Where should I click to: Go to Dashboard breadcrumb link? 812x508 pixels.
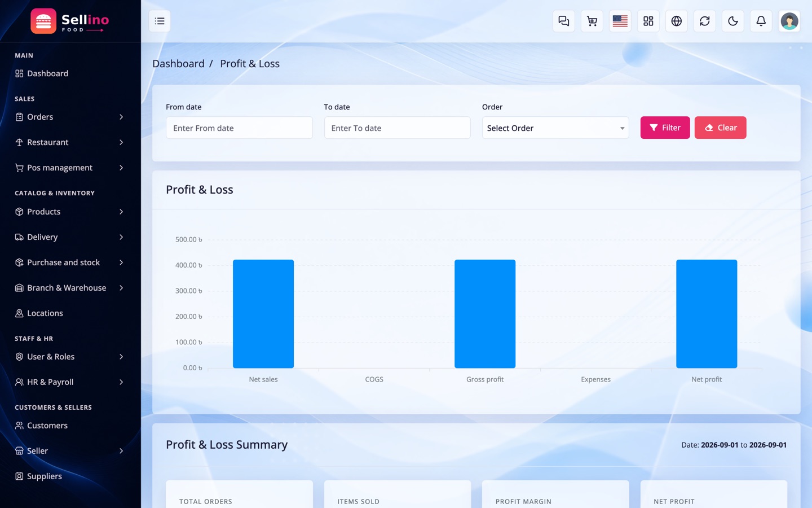tap(178, 64)
